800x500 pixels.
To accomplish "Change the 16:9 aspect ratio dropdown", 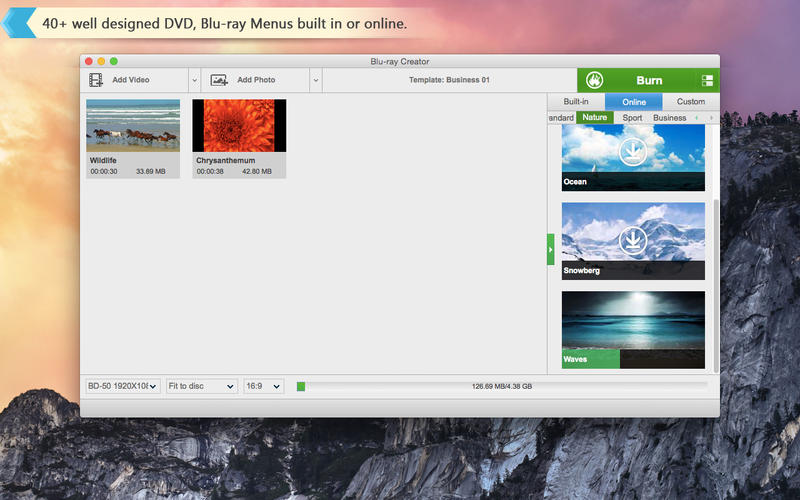I will [264, 386].
